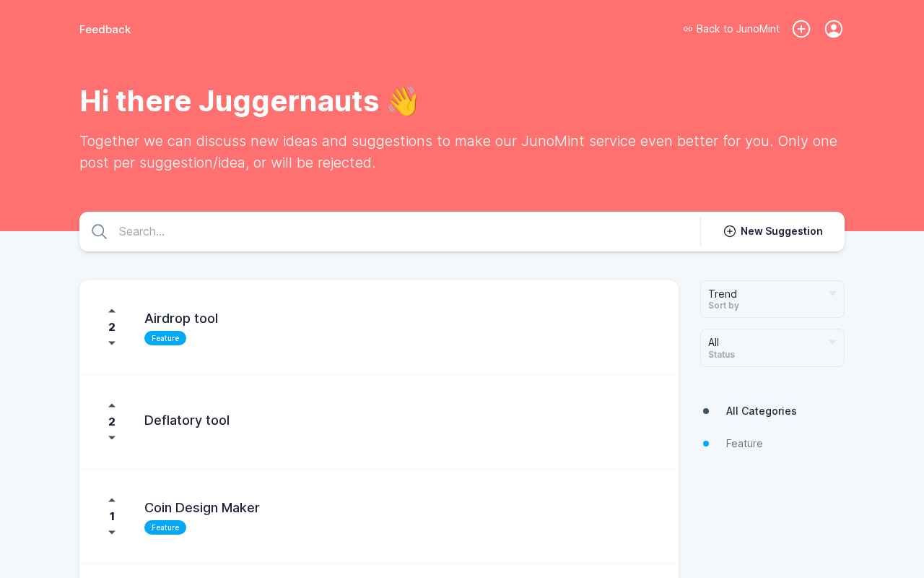Expand the All status dropdown
The height and width of the screenshot is (578, 924).
(x=772, y=348)
